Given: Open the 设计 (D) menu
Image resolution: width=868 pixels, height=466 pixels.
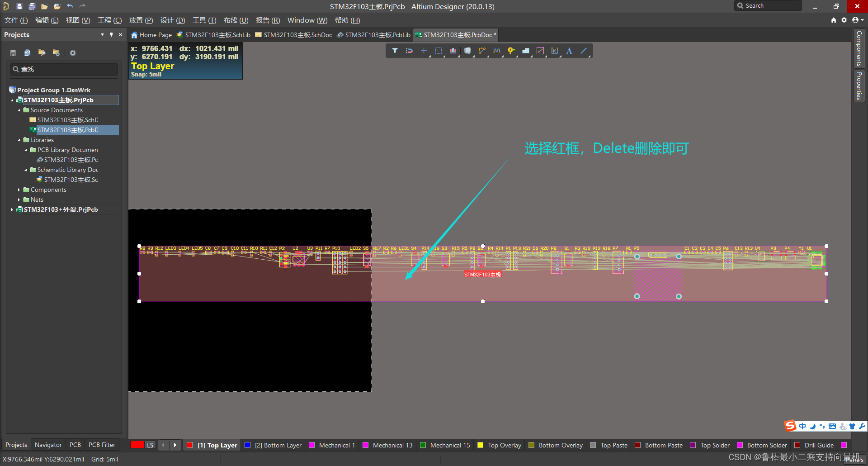Looking at the screenshot, I should tap(173, 20).
